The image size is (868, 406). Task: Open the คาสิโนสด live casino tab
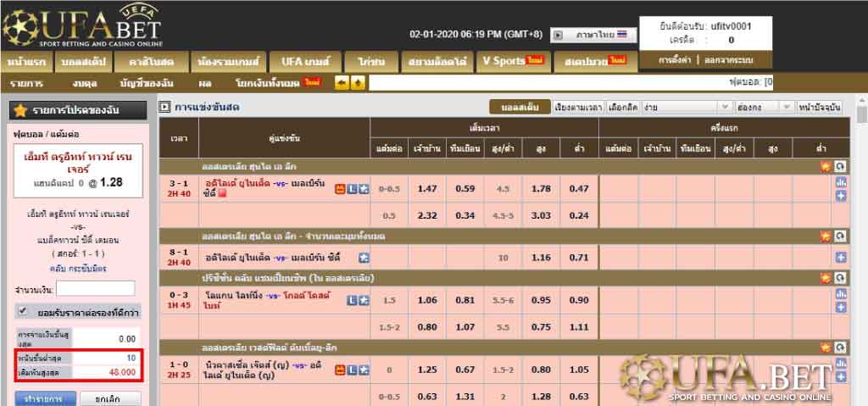(x=151, y=62)
